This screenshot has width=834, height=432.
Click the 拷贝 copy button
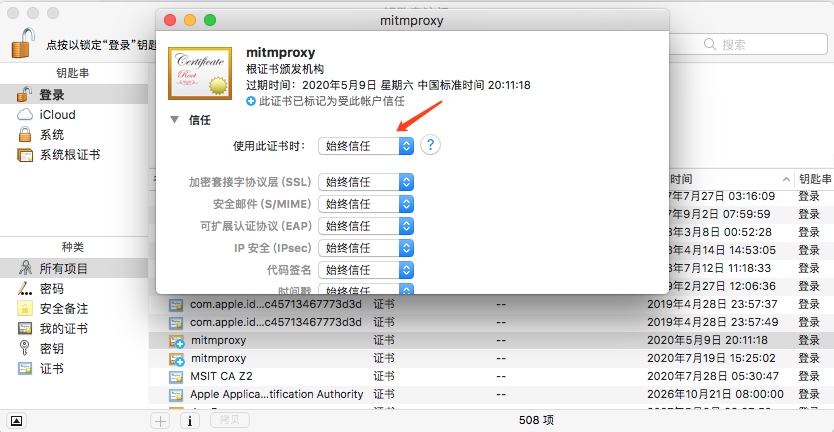[230, 420]
